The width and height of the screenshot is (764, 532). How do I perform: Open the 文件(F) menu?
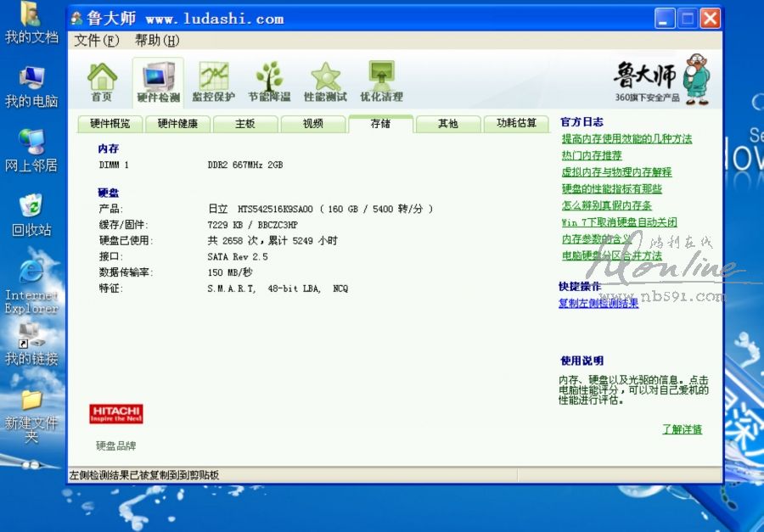(x=96, y=41)
